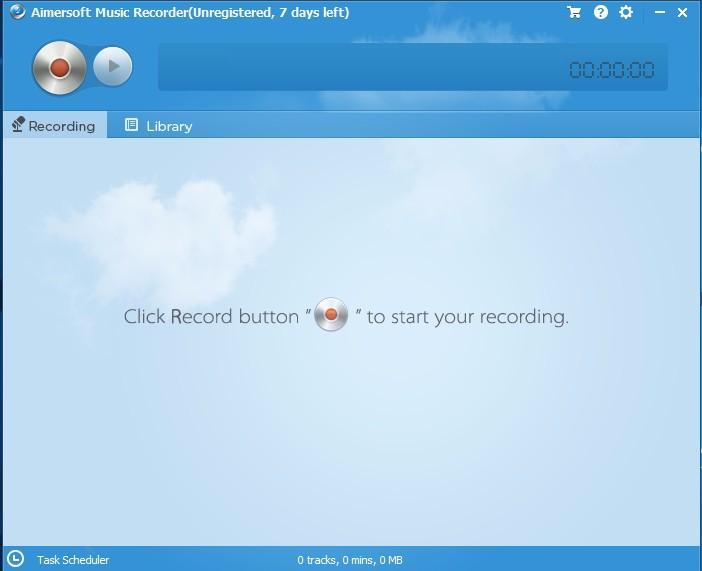
Task: Open the shopping cart purchase icon
Action: [574, 12]
